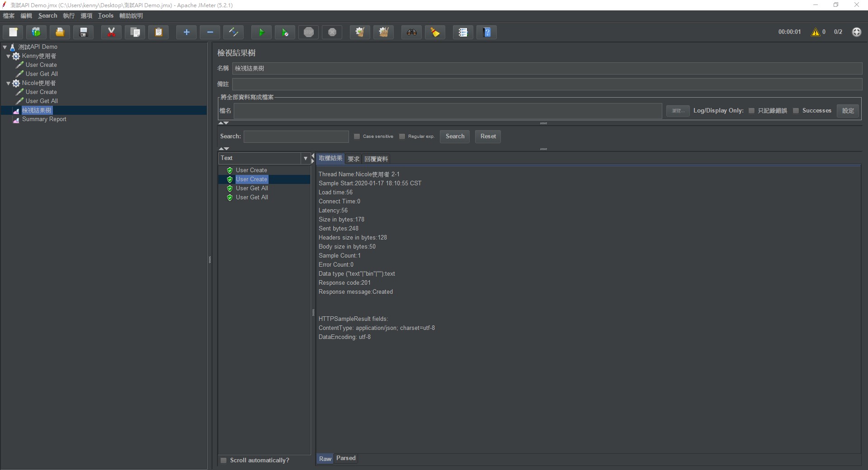Click the Reset button

click(x=488, y=136)
